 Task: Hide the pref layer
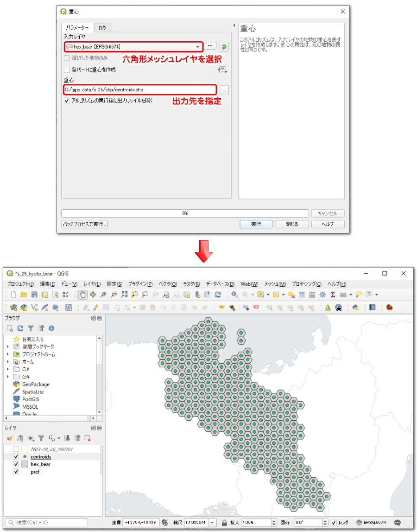[x=16, y=472]
